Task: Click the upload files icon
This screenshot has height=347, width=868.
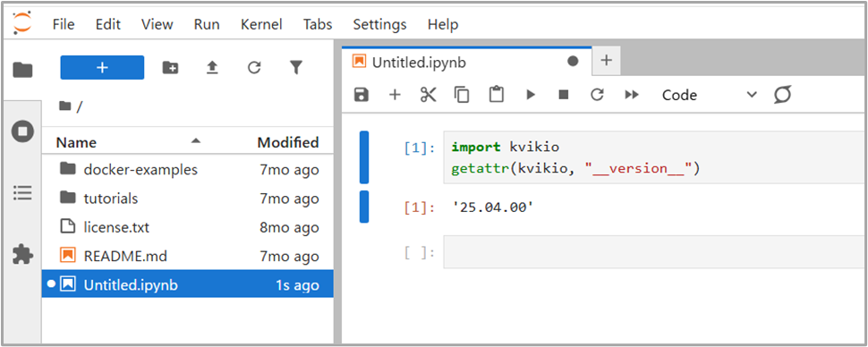Action: (212, 67)
